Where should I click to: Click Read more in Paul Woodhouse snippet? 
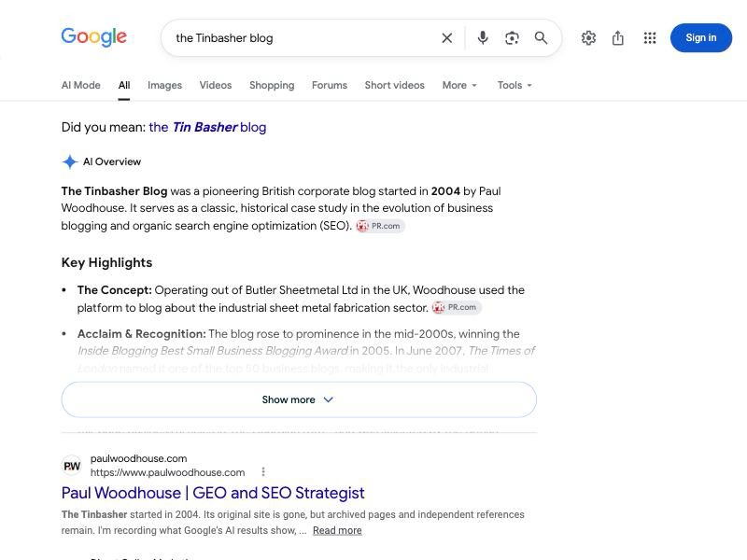337,530
